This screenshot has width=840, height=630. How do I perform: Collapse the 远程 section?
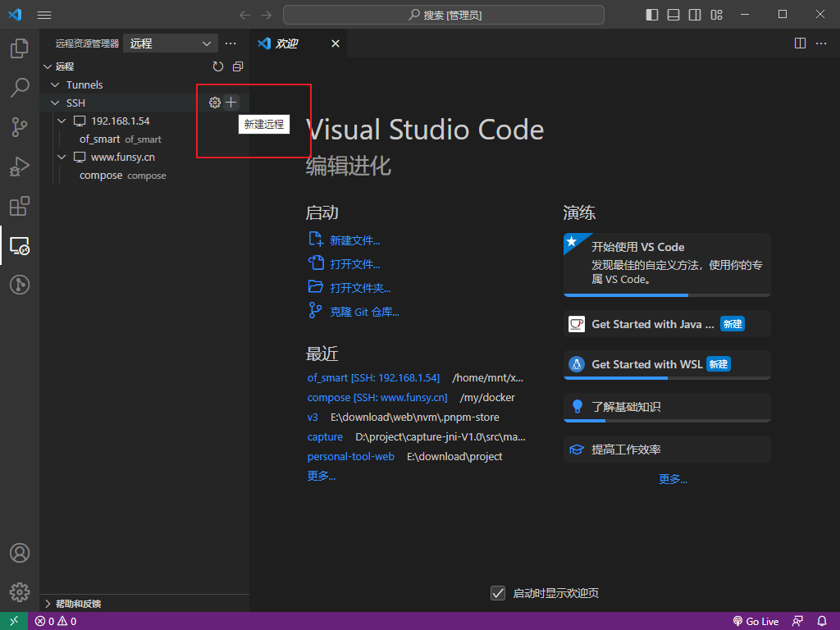[x=48, y=66]
